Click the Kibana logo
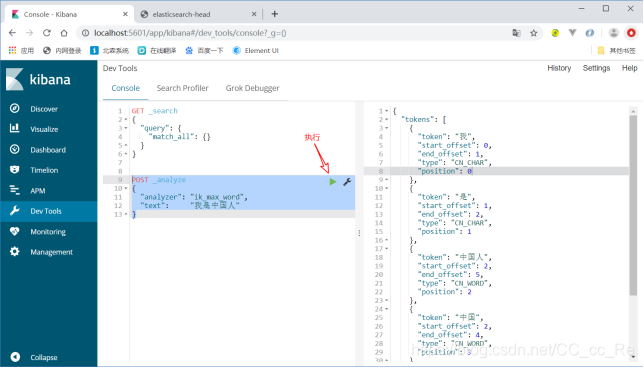This screenshot has height=368, width=644. point(38,79)
